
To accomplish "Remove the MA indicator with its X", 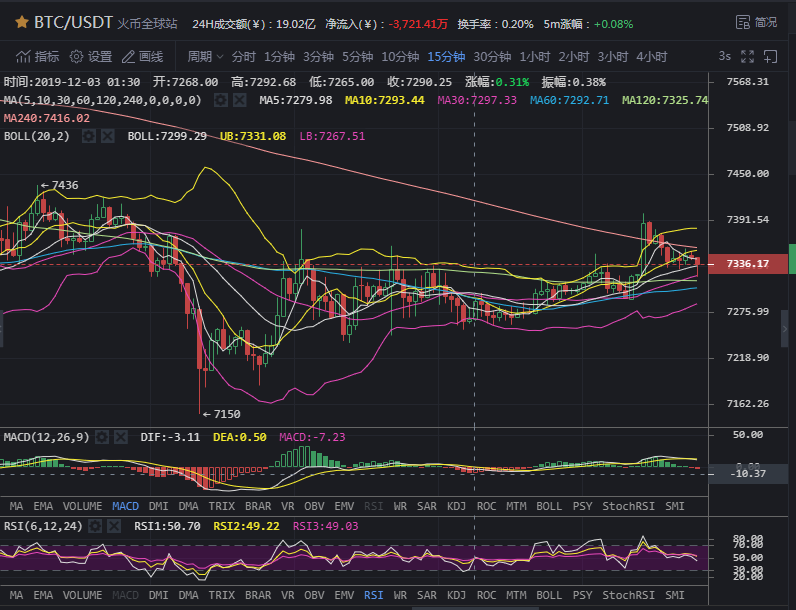I will (240, 100).
